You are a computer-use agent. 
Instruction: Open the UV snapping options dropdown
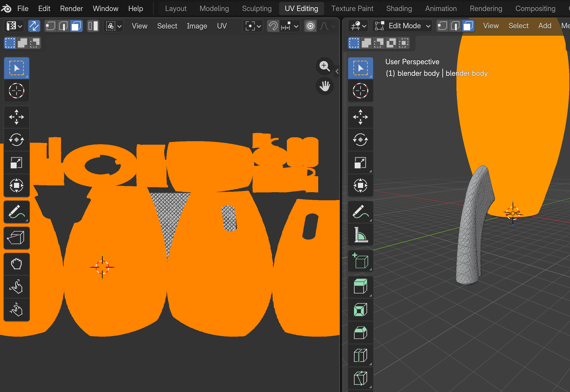[290, 26]
